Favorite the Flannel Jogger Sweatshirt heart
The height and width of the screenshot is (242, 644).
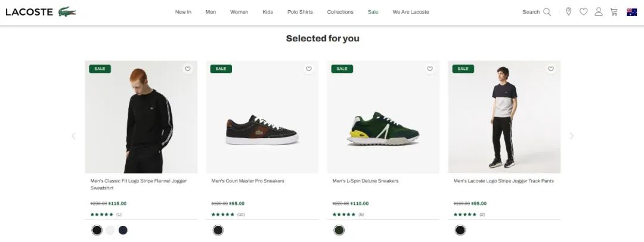tap(188, 69)
